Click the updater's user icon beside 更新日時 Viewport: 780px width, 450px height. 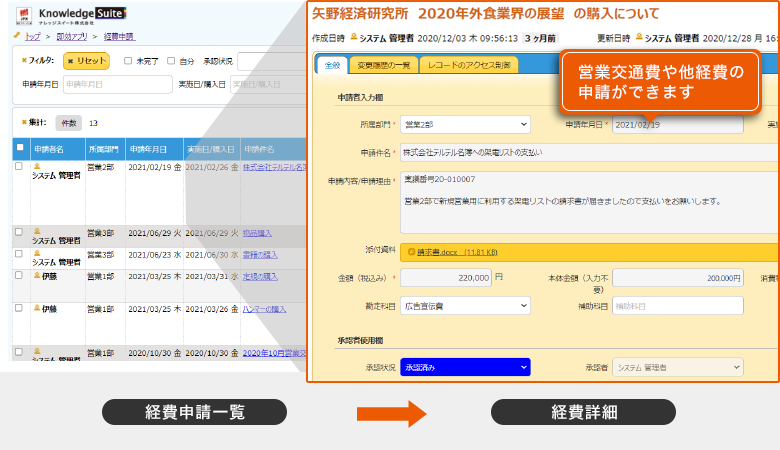click(638, 38)
